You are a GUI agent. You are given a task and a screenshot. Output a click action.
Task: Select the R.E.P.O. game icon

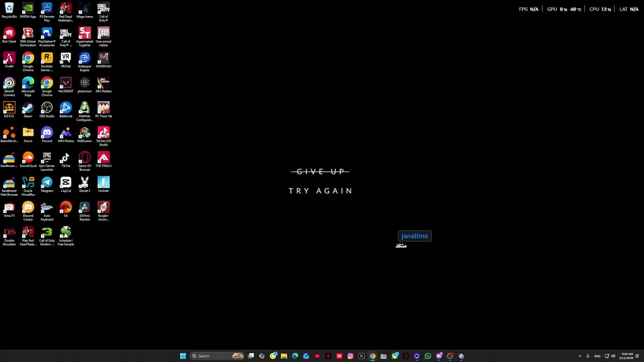(x=9, y=111)
